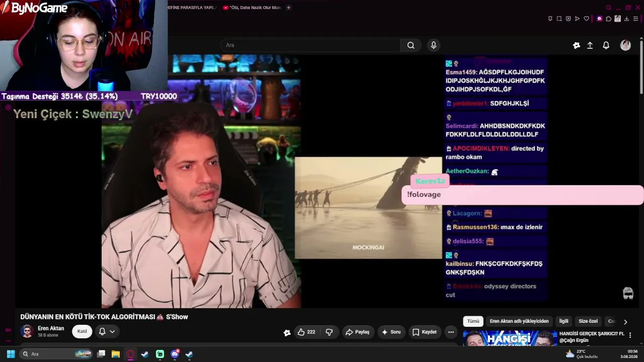This screenshot has width=644, height=362.
Task: Open Discord from the taskbar
Action: pyautogui.click(x=175, y=354)
